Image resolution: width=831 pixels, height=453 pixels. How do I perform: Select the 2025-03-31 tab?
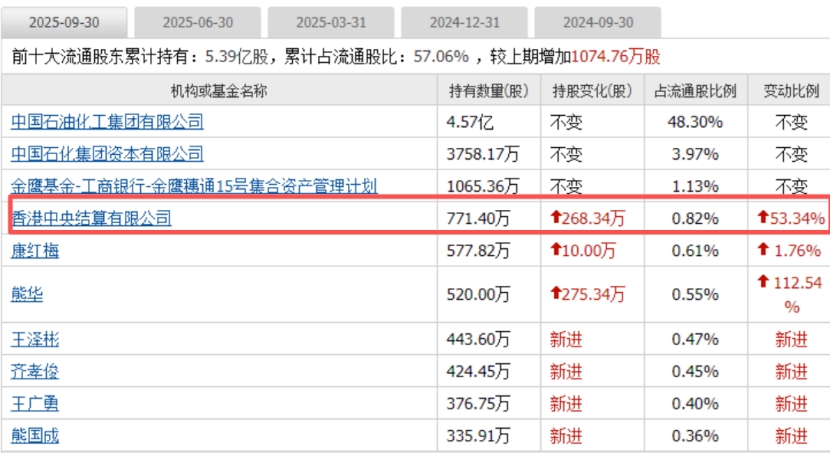[331, 22]
